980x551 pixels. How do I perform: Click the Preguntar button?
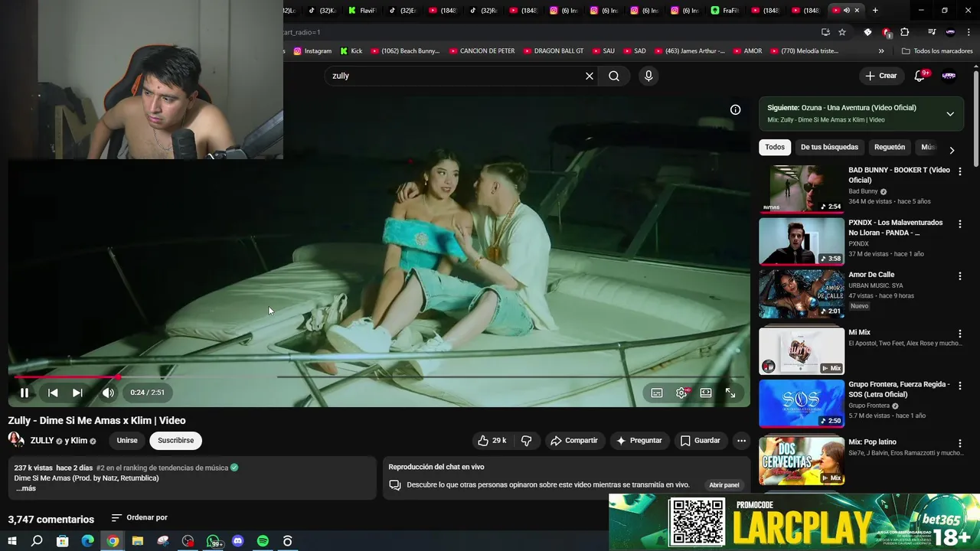pyautogui.click(x=639, y=441)
